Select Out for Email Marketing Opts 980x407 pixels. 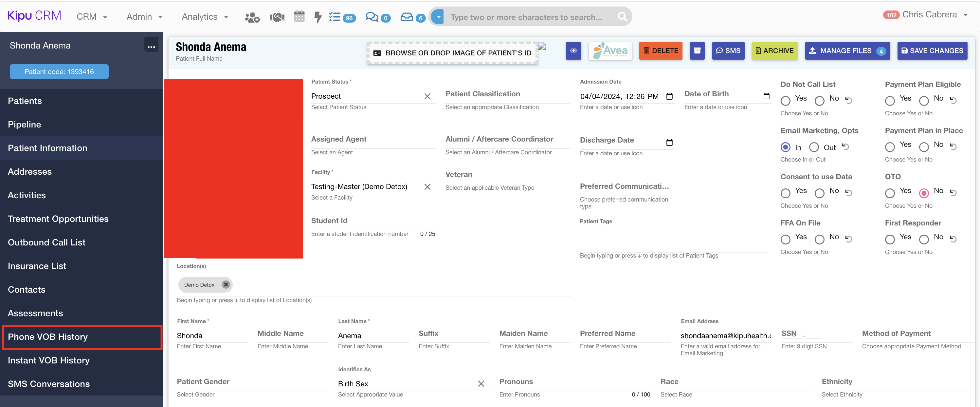pyautogui.click(x=814, y=147)
